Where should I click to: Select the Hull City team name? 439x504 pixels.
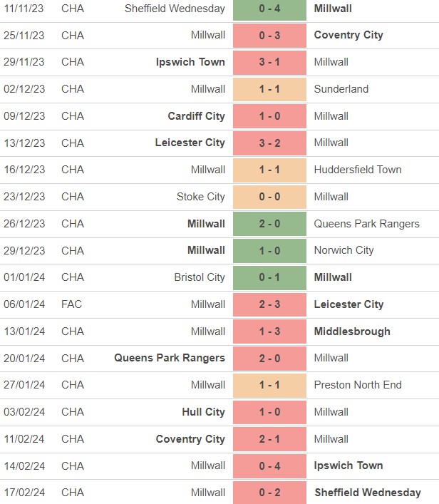coord(204,412)
